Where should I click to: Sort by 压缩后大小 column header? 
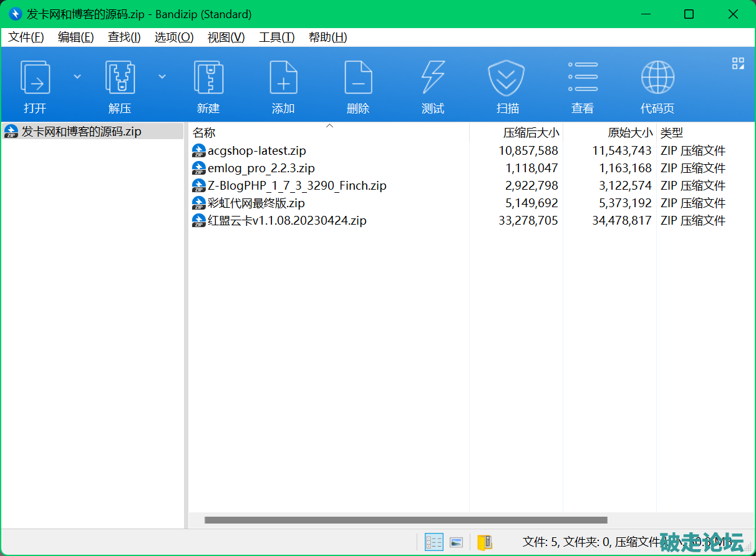(x=531, y=133)
